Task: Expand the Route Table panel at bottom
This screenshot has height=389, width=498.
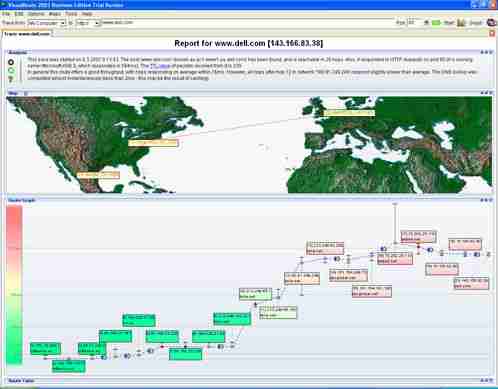Action: pyautogui.click(x=487, y=380)
